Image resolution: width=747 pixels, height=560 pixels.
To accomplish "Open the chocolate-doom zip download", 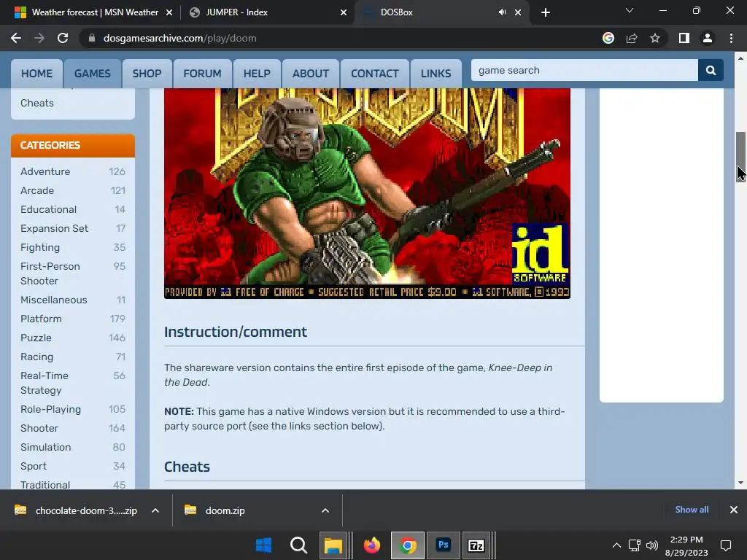I will point(86,510).
